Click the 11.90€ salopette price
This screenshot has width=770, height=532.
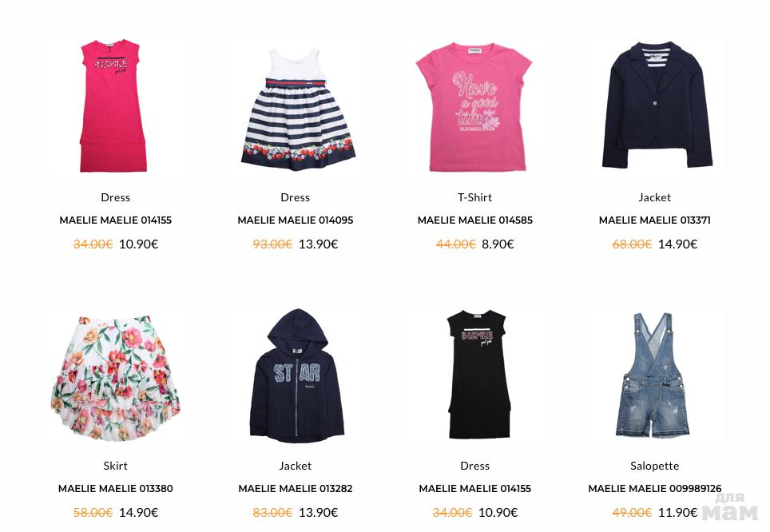[677, 512]
